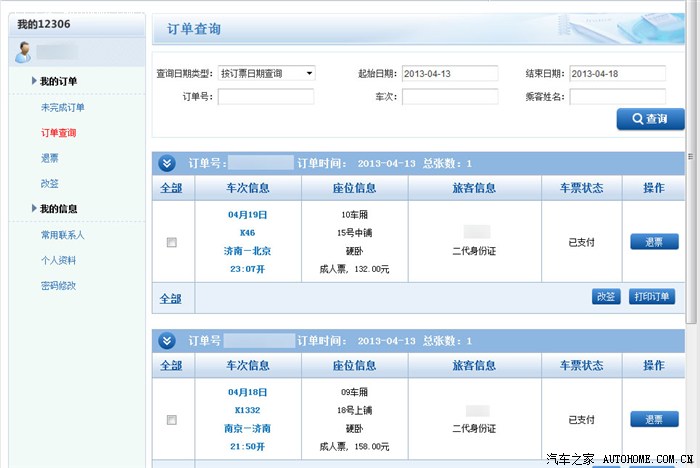Viewport: 700px width, 468px height.
Task: Open 常用联系人 in the sidebar
Action: coord(62,235)
